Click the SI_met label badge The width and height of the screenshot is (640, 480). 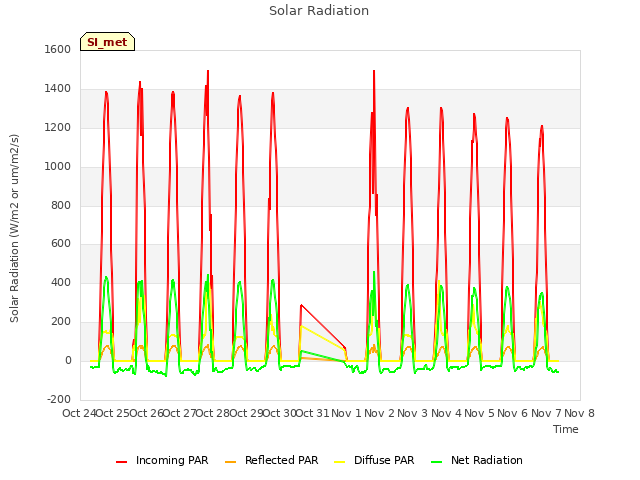107,42
